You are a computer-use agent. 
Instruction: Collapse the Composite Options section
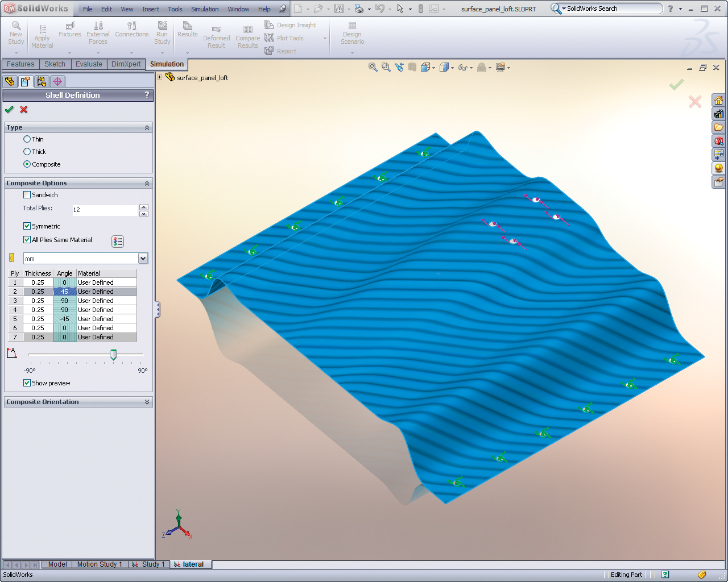point(147,183)
